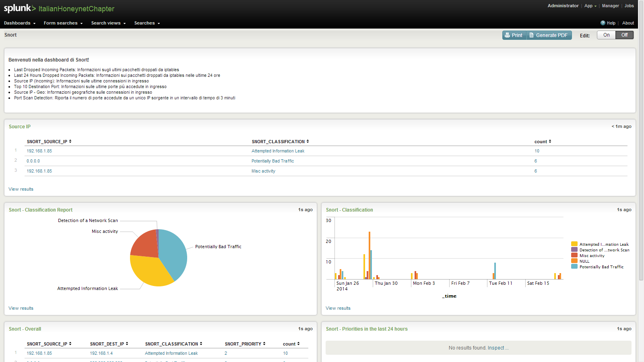
Task: Click the Inspect link in Priorities panel
Action: click(498, 348)
